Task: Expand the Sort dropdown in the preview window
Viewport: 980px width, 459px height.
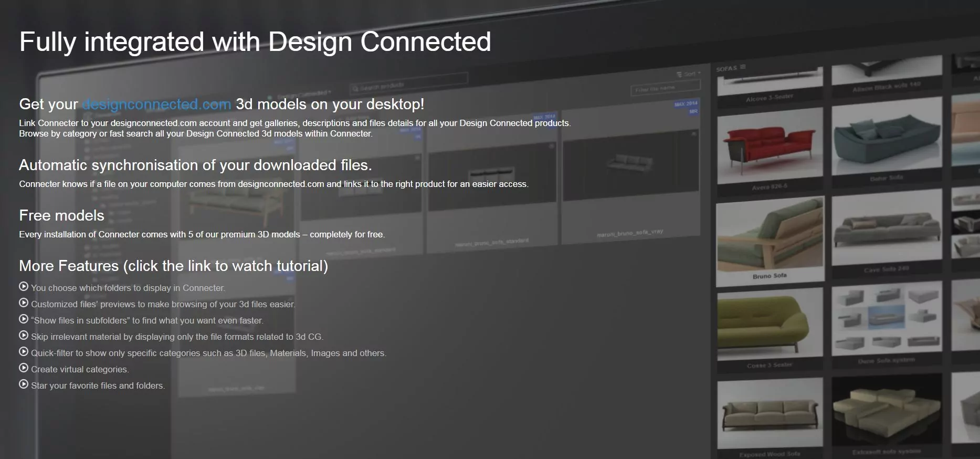Action: click(x=689, y=74)
